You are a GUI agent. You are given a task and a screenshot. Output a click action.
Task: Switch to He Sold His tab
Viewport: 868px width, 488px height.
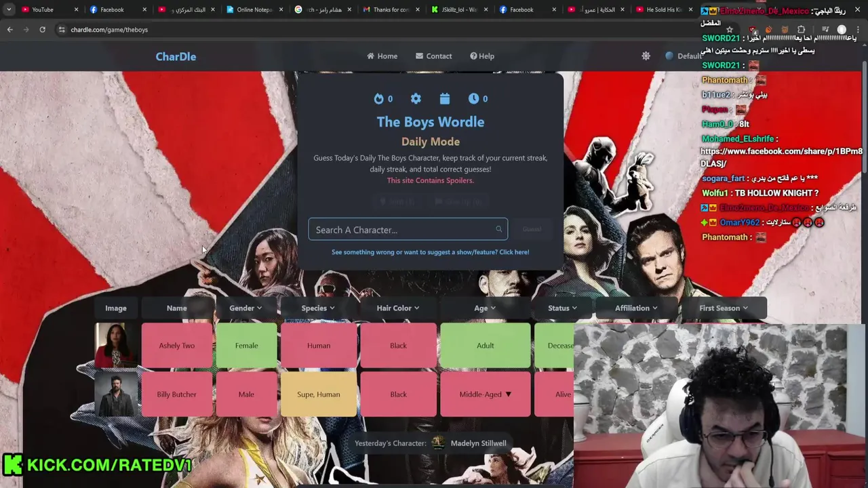pos(663,9)
